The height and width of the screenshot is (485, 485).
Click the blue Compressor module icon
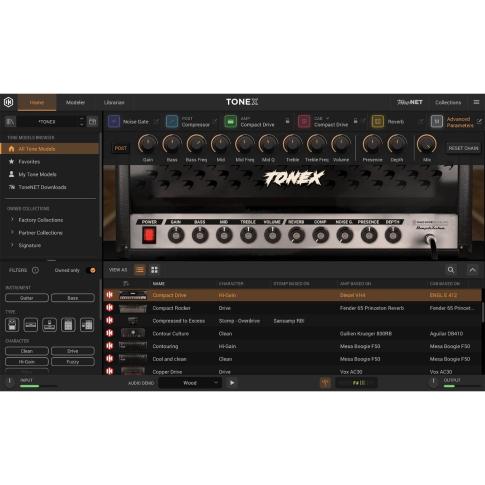(172, 122)
